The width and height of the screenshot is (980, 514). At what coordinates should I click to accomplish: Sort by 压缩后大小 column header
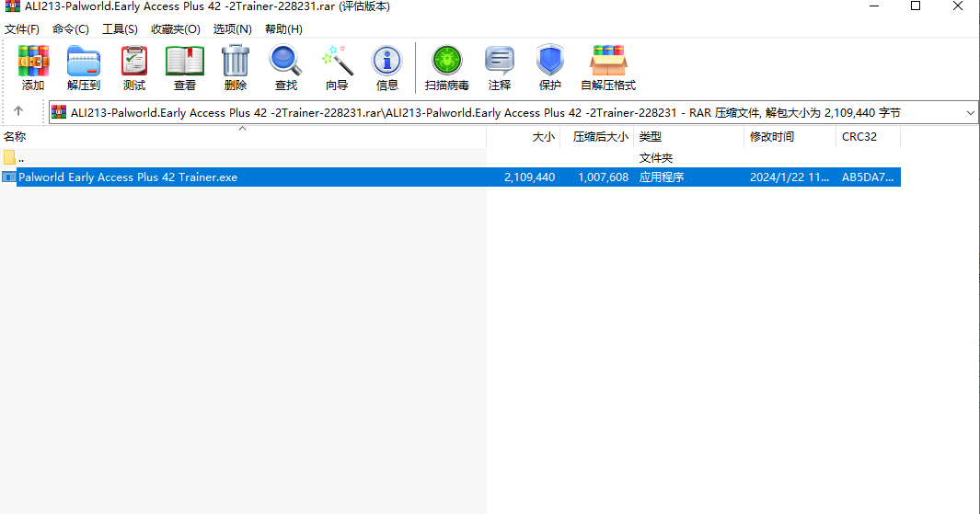[597, 137]
